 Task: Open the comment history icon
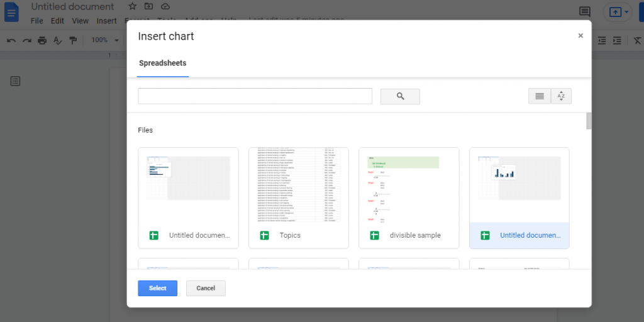(x=585, y=11)
